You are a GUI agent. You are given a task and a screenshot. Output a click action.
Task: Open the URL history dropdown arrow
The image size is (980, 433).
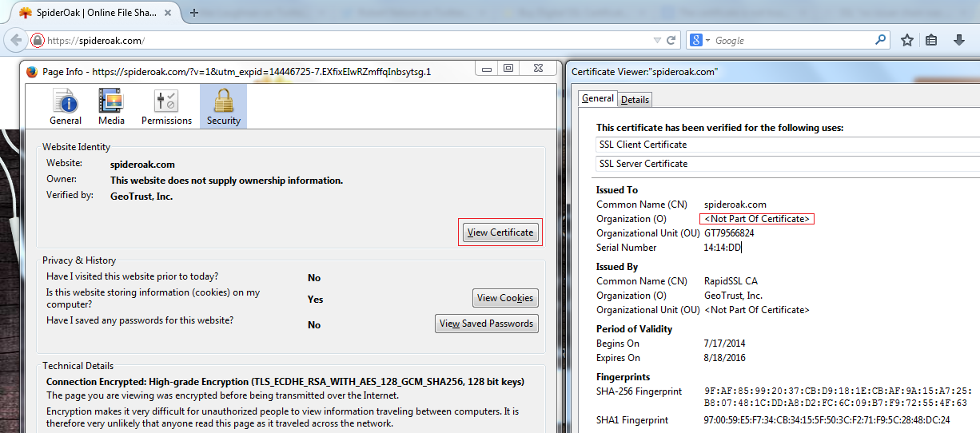[x=657, y=40]
